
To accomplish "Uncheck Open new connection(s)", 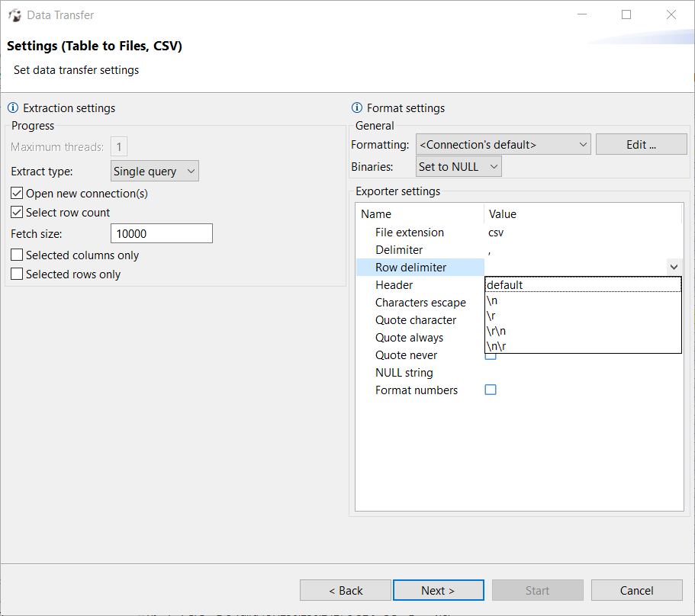I will 16,193.
